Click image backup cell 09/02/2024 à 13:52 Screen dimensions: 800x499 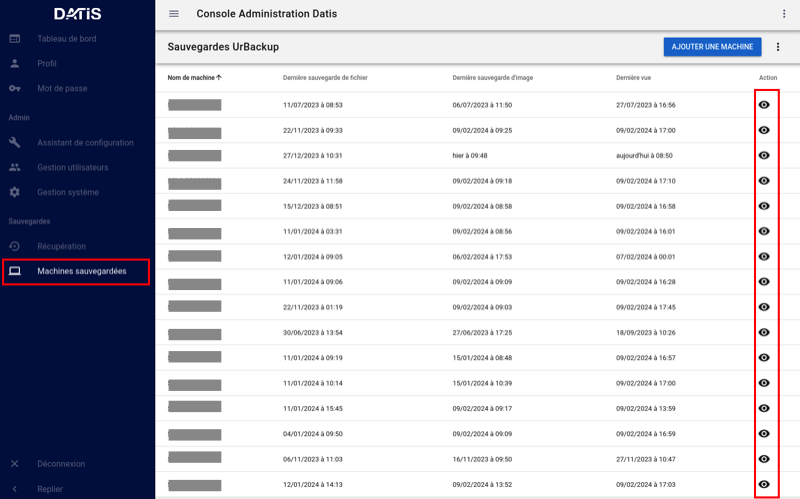tap(482, 484)
